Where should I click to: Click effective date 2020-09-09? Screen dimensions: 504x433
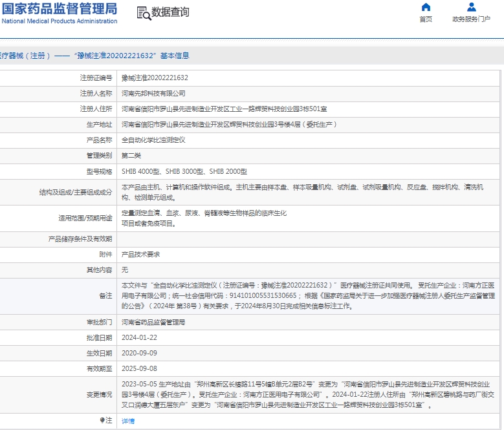click(x=139, y=353)
